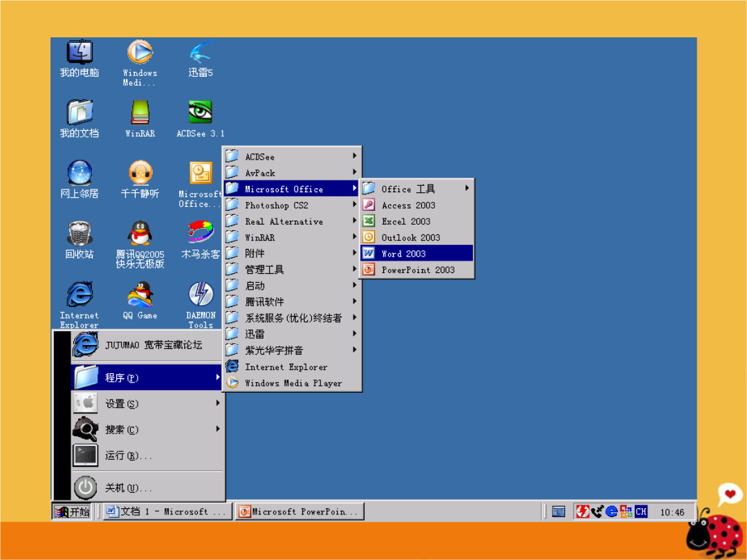Expand the AvPack programs folder

pyautogui.click(x=292, y=173)
